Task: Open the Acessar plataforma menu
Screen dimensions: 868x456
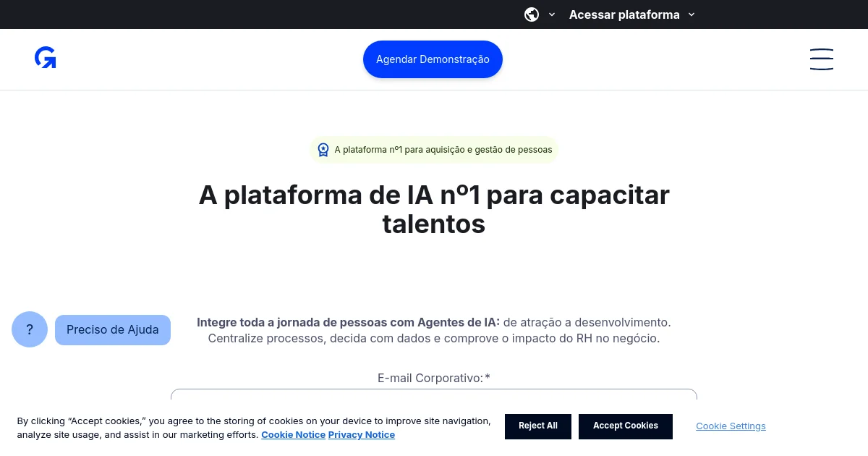Action: 624,14
